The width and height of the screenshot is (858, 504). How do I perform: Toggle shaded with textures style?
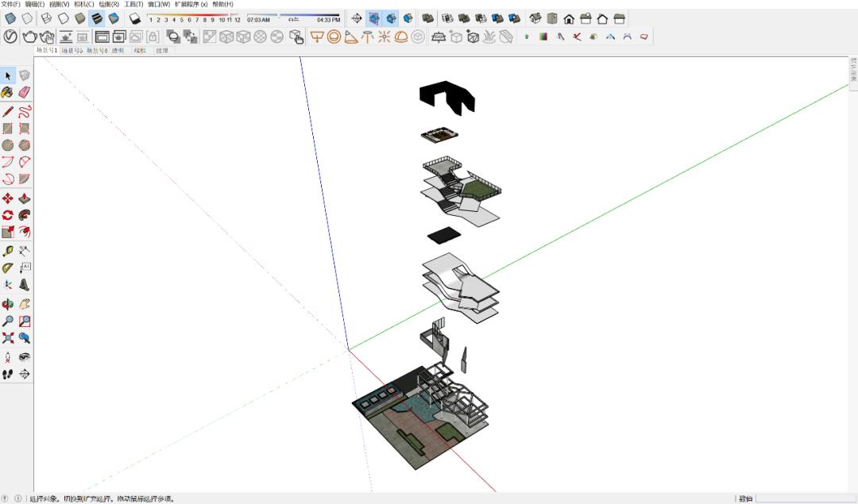(x=97, y=18)
